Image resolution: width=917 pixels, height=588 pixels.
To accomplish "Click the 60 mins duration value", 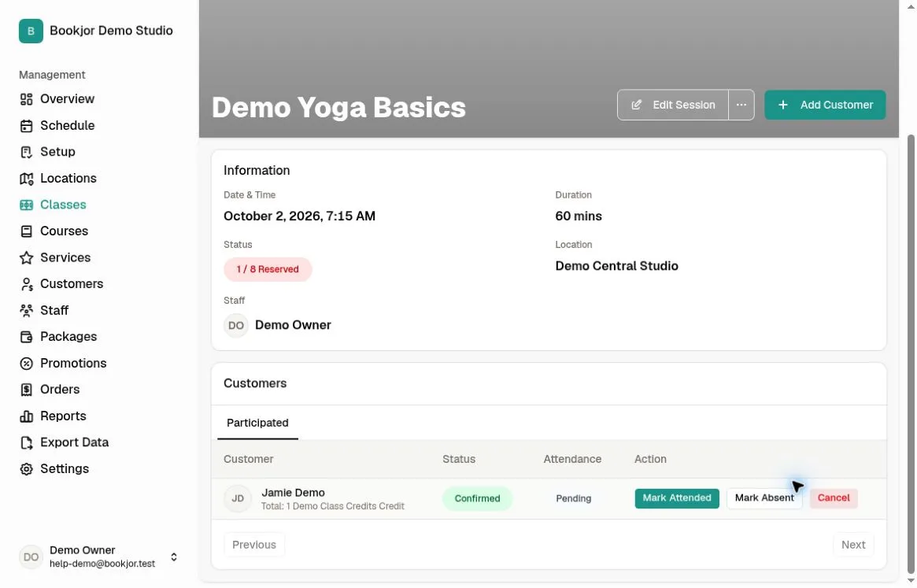I will (x=579, y=216).
